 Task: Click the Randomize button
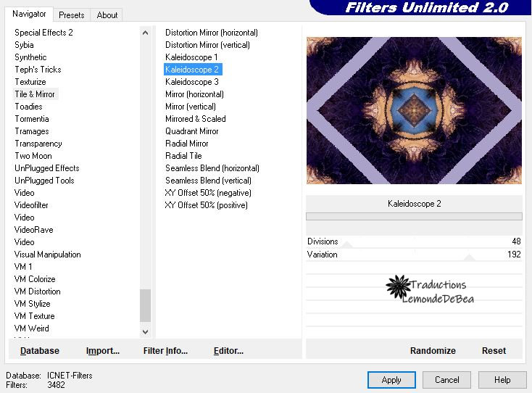(x=433, y=350)
